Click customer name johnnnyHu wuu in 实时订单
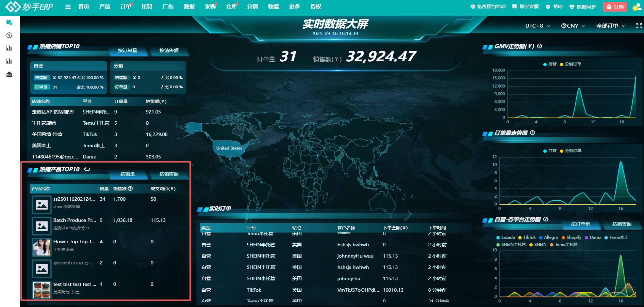644x307 pixels. (x=356, y=256)
